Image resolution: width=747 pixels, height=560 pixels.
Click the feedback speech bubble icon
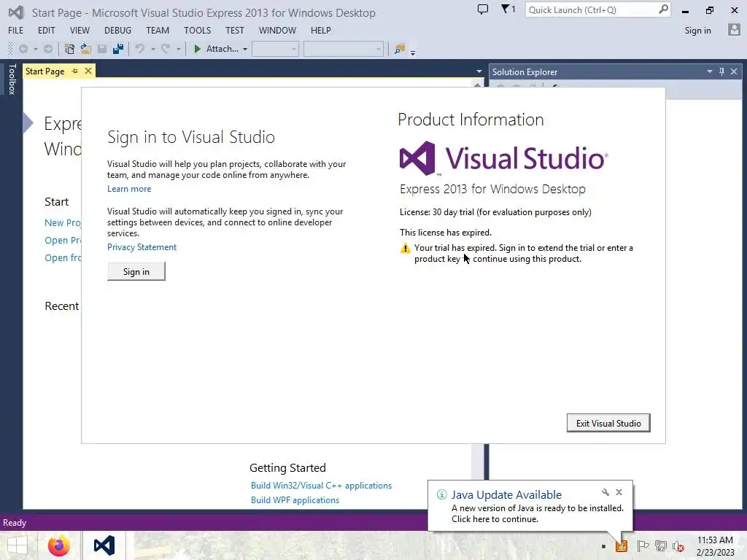coord(483,9)
